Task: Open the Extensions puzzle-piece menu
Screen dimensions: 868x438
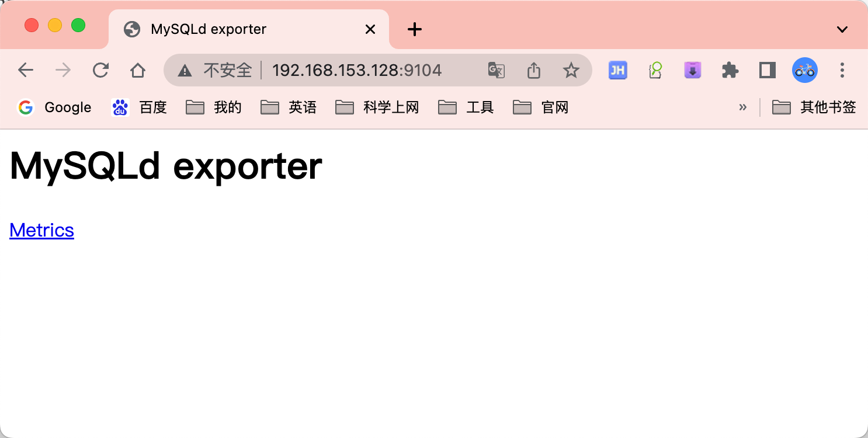Action: [730, 71]
